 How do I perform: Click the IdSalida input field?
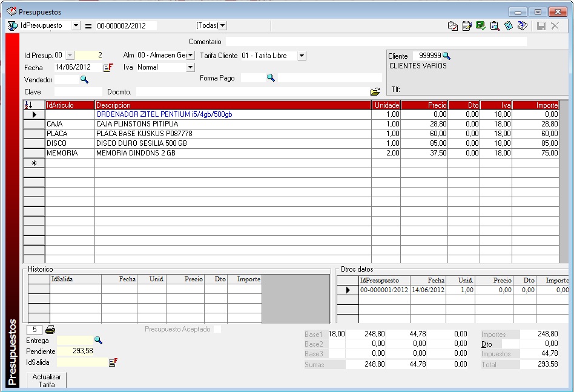[x=82, y=362]
